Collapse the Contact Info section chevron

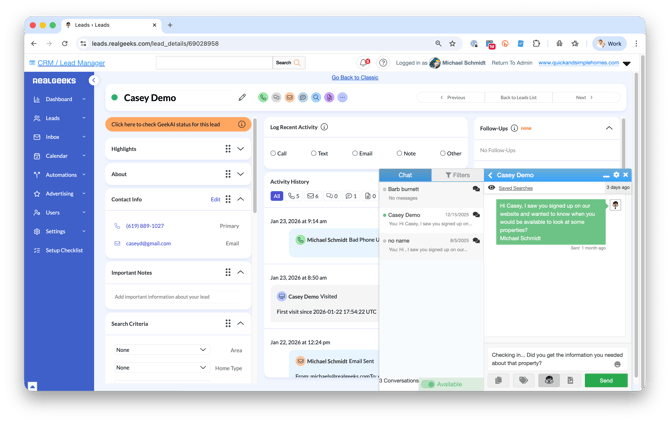point(241,199)
